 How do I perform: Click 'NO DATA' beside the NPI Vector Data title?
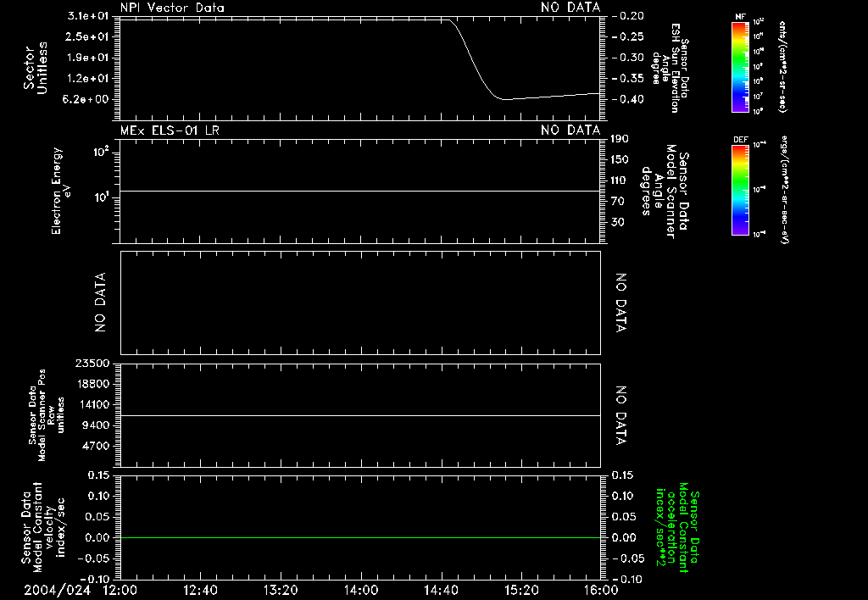pos(570,8)
